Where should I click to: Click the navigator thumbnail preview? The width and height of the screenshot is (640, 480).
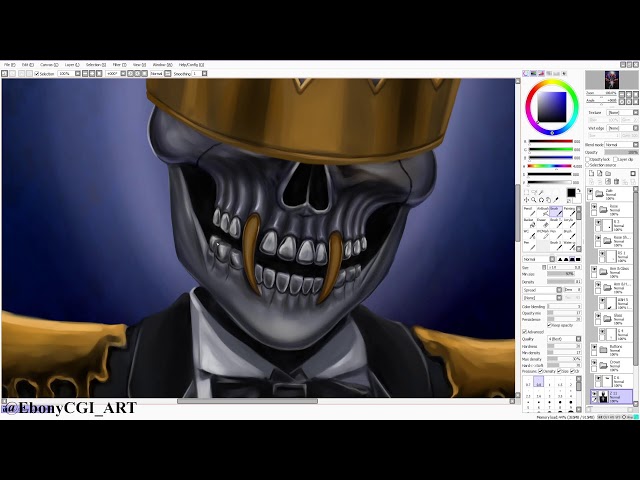[x=611, y=80]
